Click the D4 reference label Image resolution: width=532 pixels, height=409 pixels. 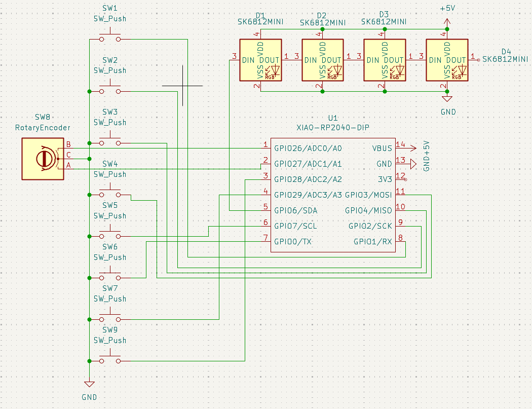coord(506,52)
